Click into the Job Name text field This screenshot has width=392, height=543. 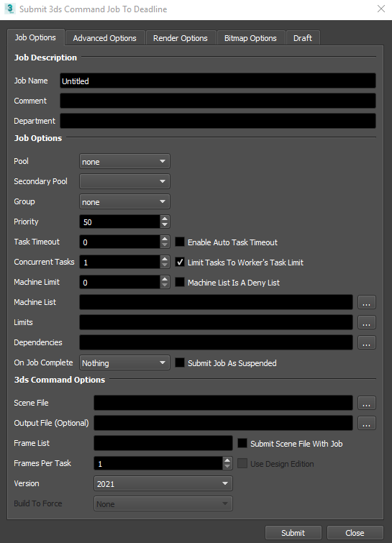coord(217,81)
